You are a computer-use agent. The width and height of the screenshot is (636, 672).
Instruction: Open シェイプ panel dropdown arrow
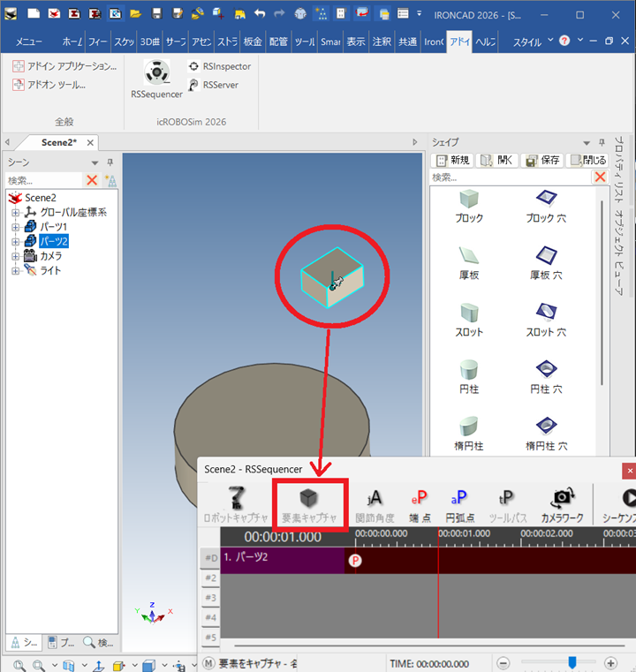point(587,143)
